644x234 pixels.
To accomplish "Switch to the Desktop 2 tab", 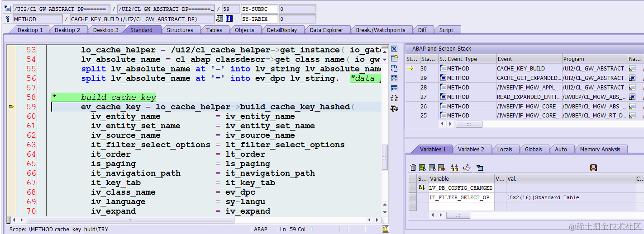I will (67, 30).
